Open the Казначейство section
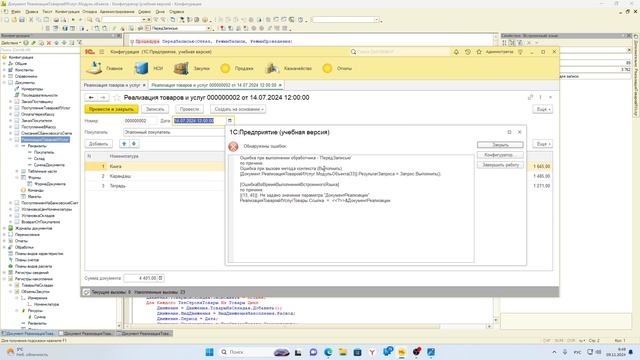The width and height of the screenshot is (640, 360). click(289, 68)
